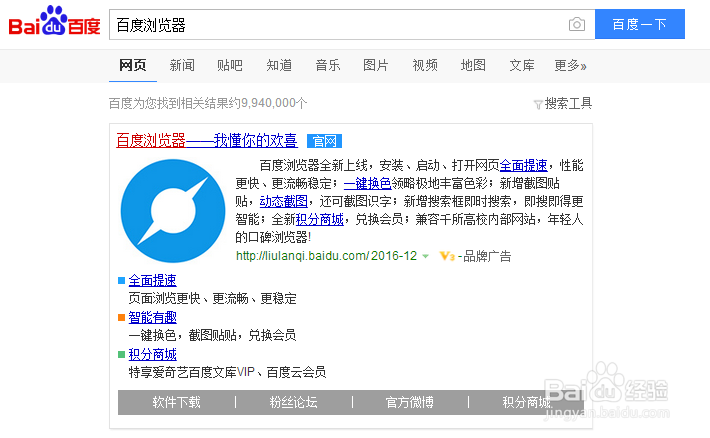This screenshot has height=438, width=710.
Task: Click 官方微博 in the gray bar
Action: (410, 402)
